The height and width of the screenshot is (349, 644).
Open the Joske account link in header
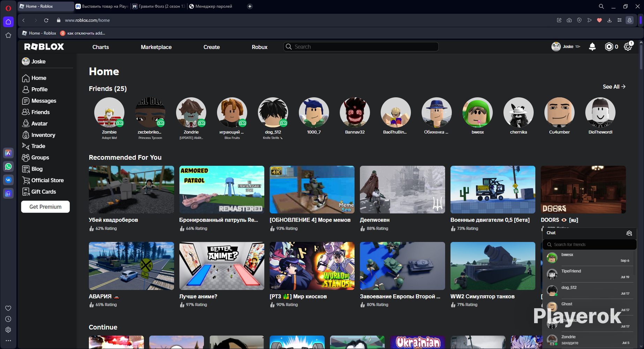[x=566, y=46]
